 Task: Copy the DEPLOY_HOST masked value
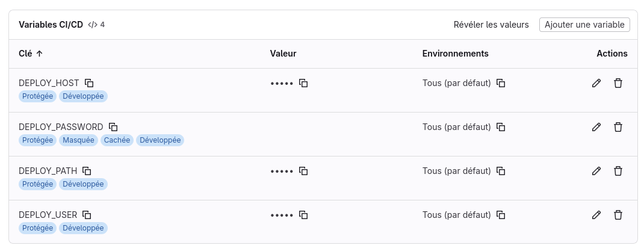[304, 83]
